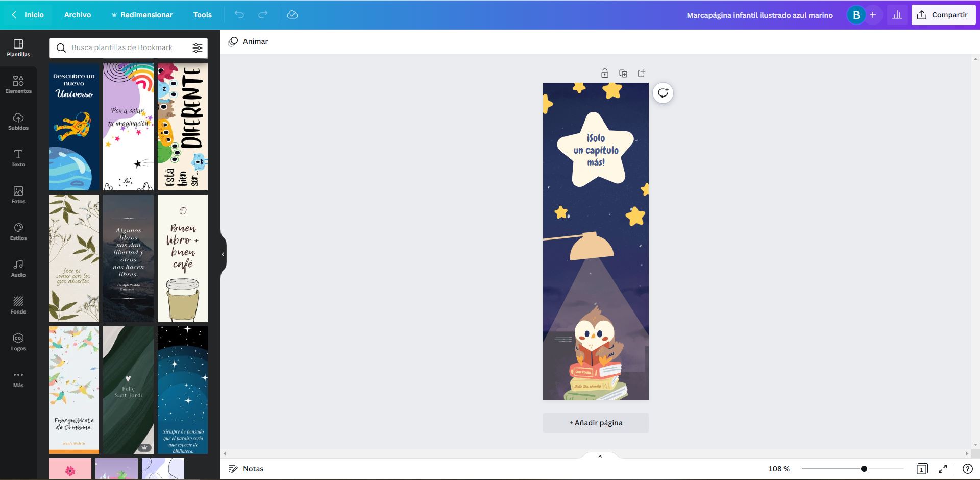Click the horizontal scrollbar right arrow

tap(967, 453)
